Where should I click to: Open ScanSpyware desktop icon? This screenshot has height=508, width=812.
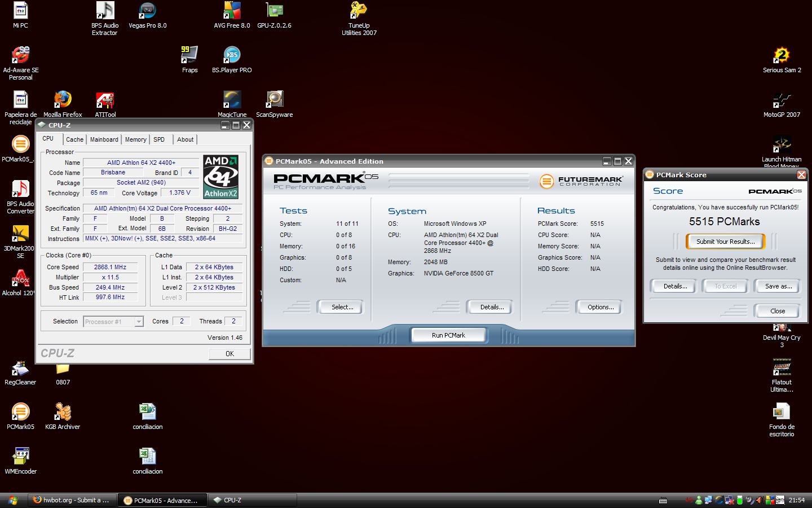274,104
